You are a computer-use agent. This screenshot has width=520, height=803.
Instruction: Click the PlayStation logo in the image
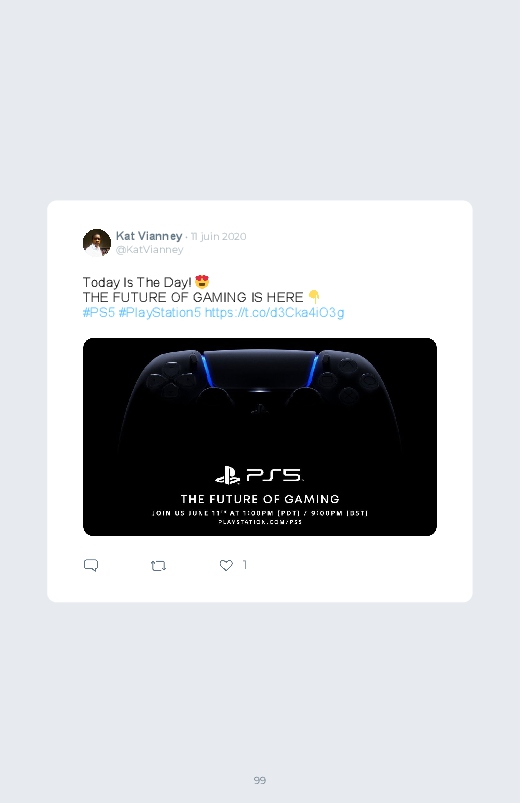227,476
